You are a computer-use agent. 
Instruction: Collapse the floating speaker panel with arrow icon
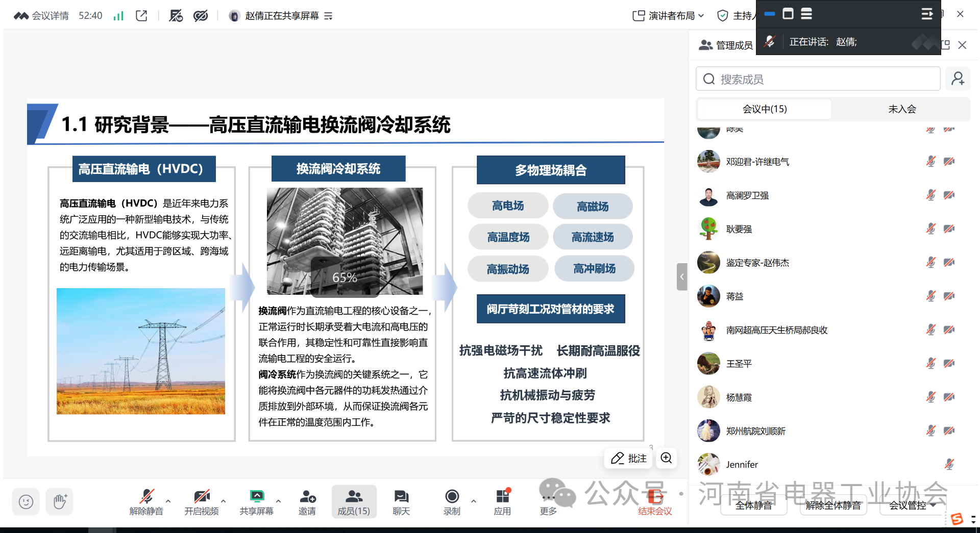coord(927,14)
